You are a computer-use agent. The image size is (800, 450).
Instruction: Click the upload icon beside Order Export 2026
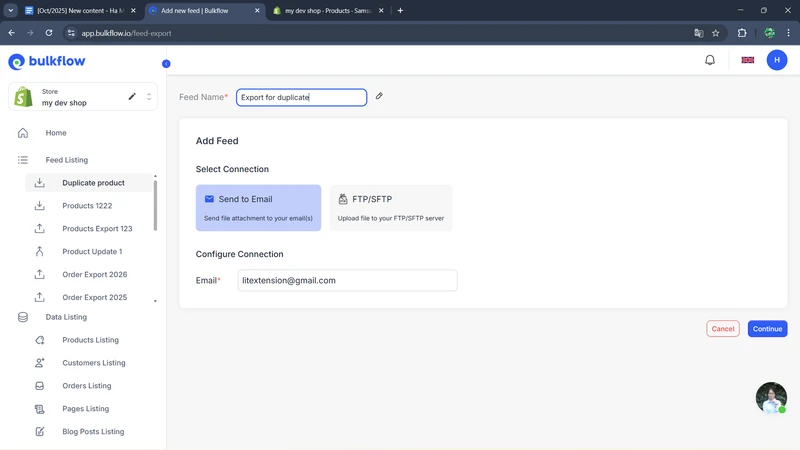click(x=39, y=274)
